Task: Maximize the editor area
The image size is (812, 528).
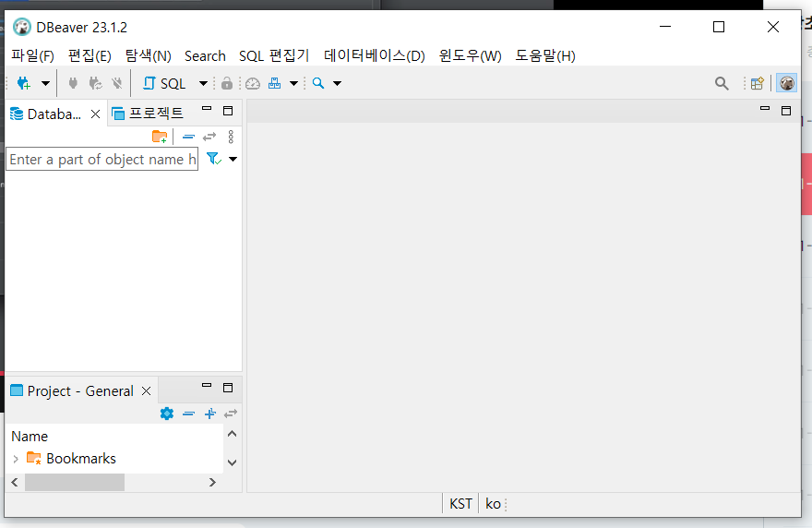Action: 786,111
